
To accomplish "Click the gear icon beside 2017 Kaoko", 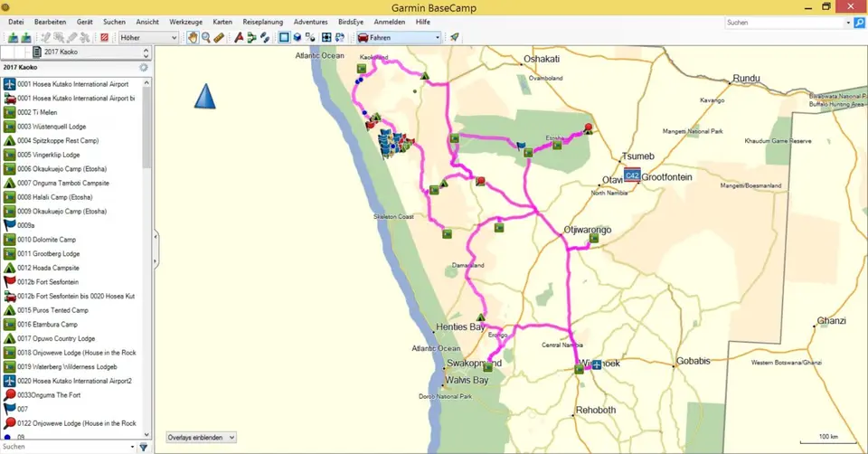I will click(144, 67).
